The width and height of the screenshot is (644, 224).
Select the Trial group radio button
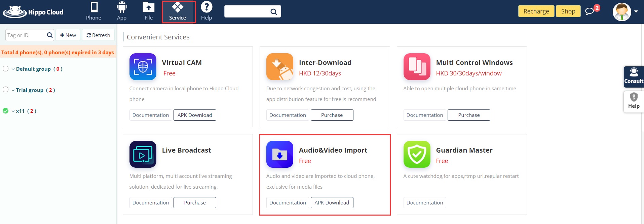coord(6,90)
